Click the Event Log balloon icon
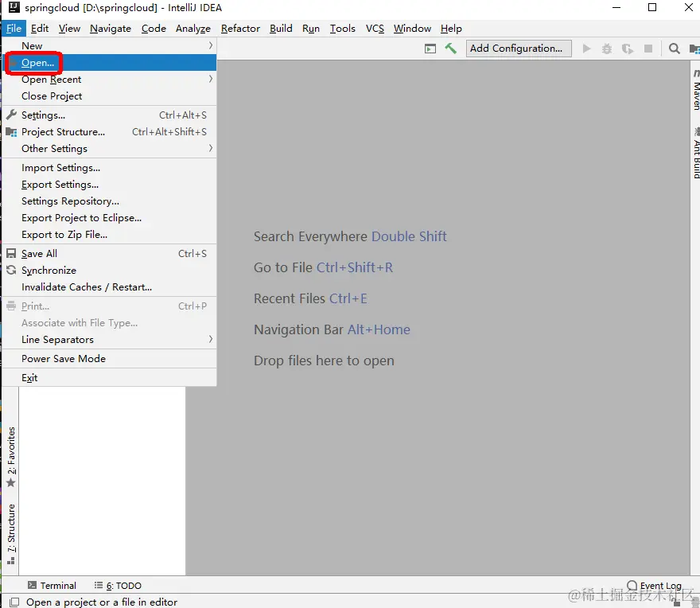This screenshot has height=608, width=700. click(632, 585)
